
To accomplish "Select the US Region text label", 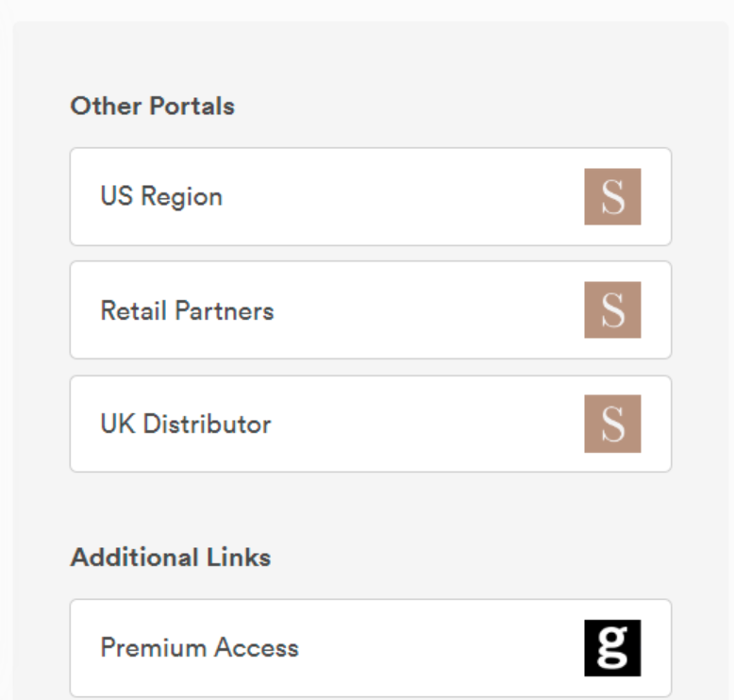I will 161,196.
